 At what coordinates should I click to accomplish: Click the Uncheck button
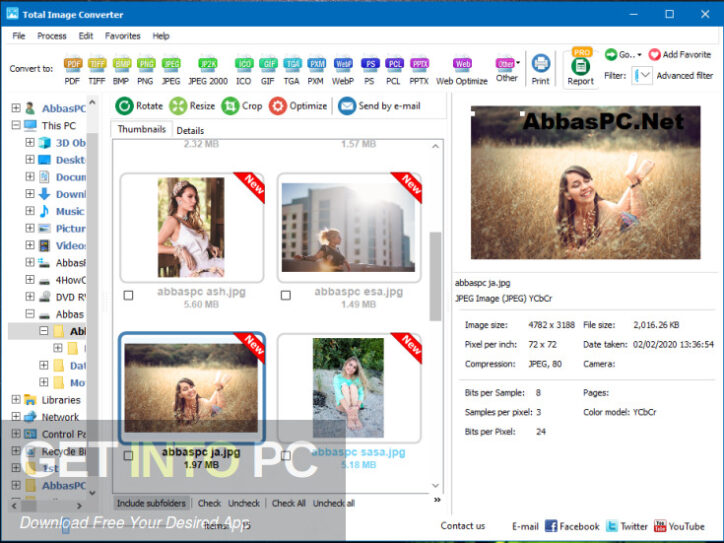click(x=244, y=503)
